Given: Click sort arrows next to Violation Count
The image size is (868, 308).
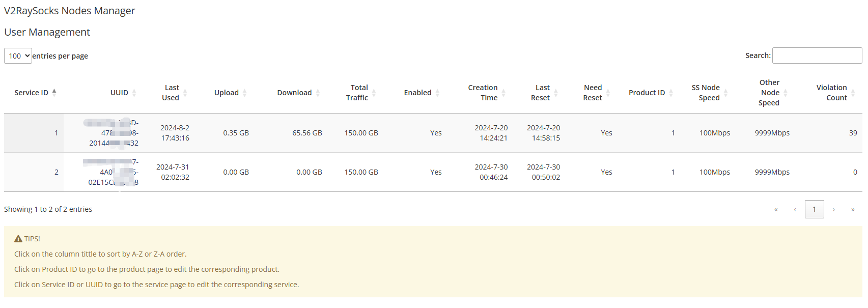Looking at the screenshot, I should click(x=853, y=93).
